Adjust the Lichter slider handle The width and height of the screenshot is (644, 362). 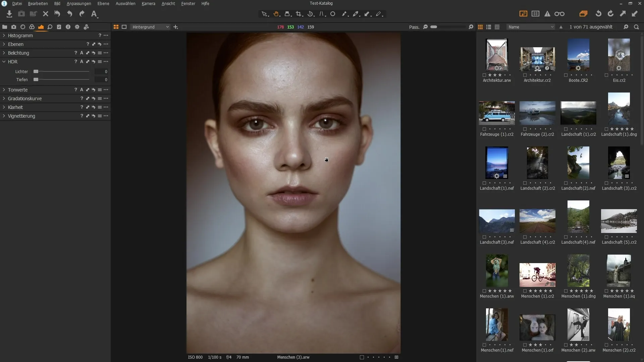click(36, 71)
